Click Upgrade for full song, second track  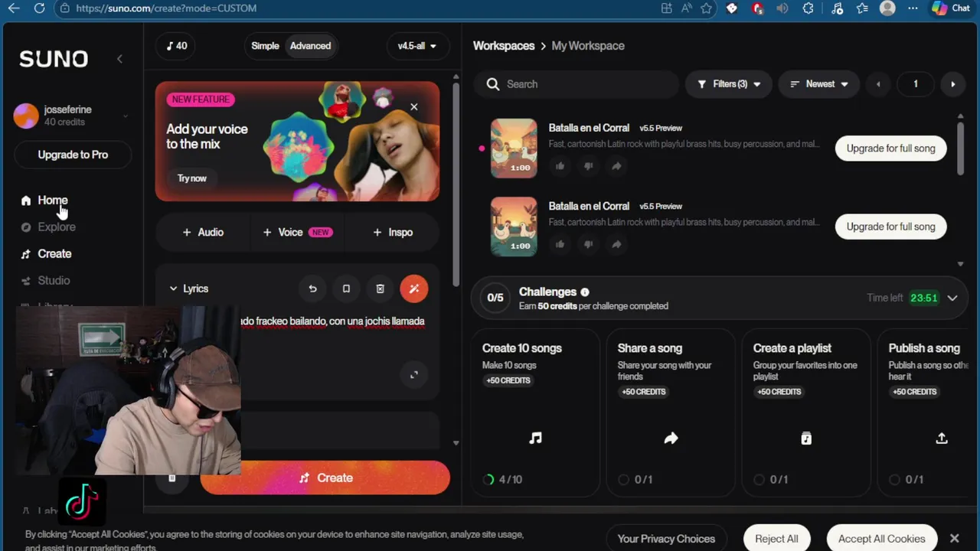tap(890, 227)
